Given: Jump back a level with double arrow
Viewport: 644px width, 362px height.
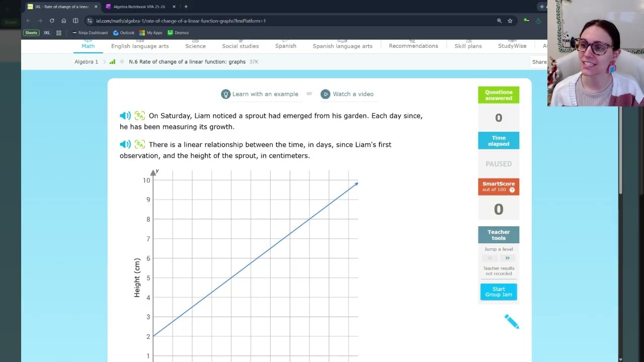Looking at the screenshot, I should point(490,258).
